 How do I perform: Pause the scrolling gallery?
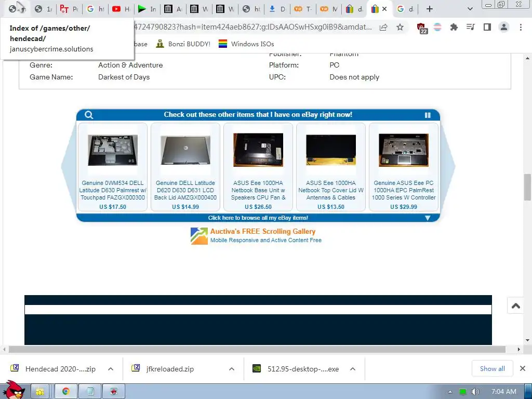(428, 115)
